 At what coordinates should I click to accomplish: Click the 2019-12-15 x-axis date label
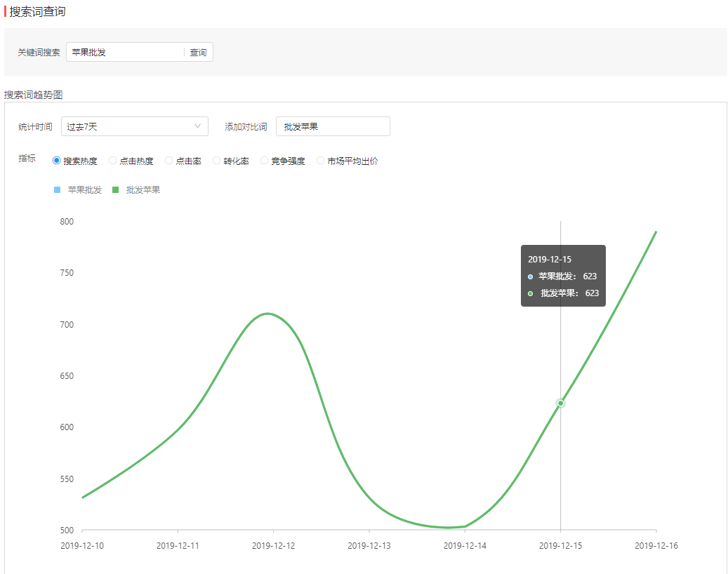point(560,546)
